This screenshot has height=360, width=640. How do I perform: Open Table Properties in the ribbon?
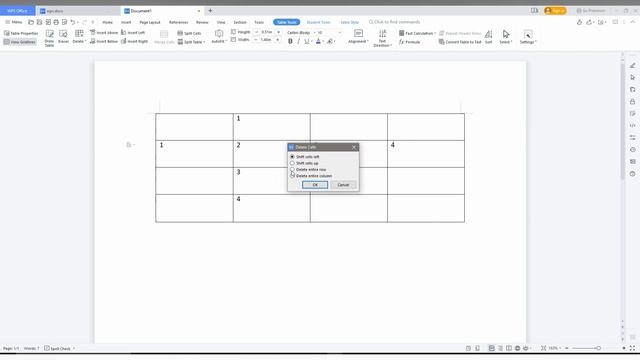[x=21, y=33]
